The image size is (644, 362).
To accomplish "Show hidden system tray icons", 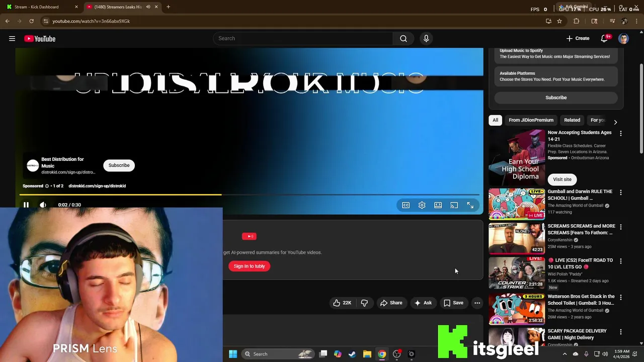I will click(x=565, y=354).
